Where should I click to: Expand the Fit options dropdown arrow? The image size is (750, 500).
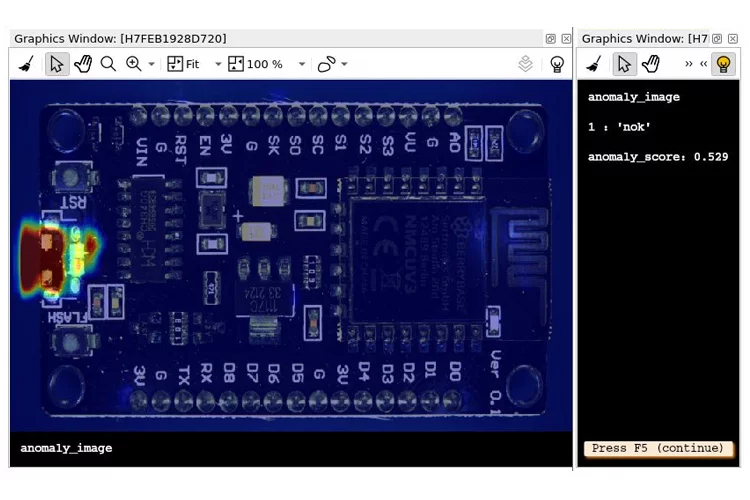point(218,64)
